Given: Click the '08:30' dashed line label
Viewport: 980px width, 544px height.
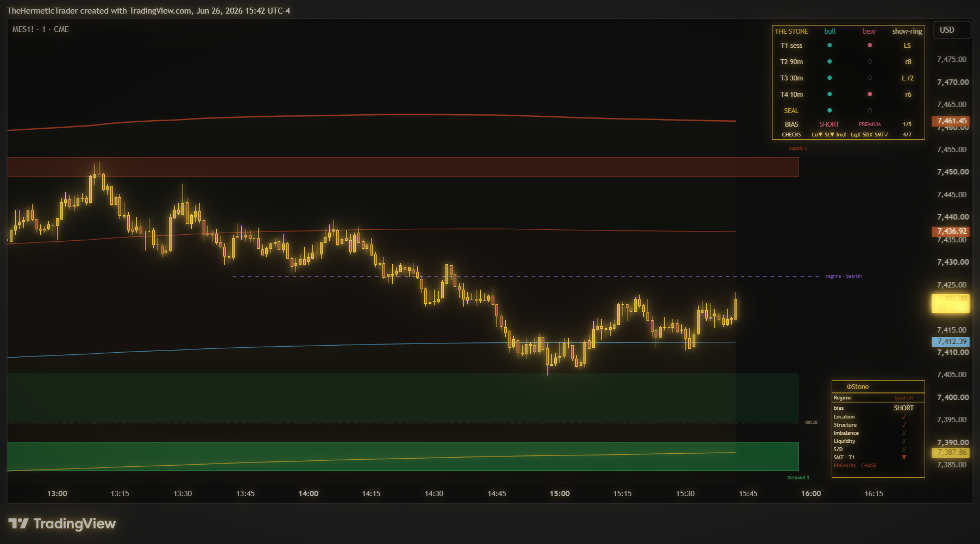Looking at the screenshot, I should pyautogui.click(x=811, y=422).
